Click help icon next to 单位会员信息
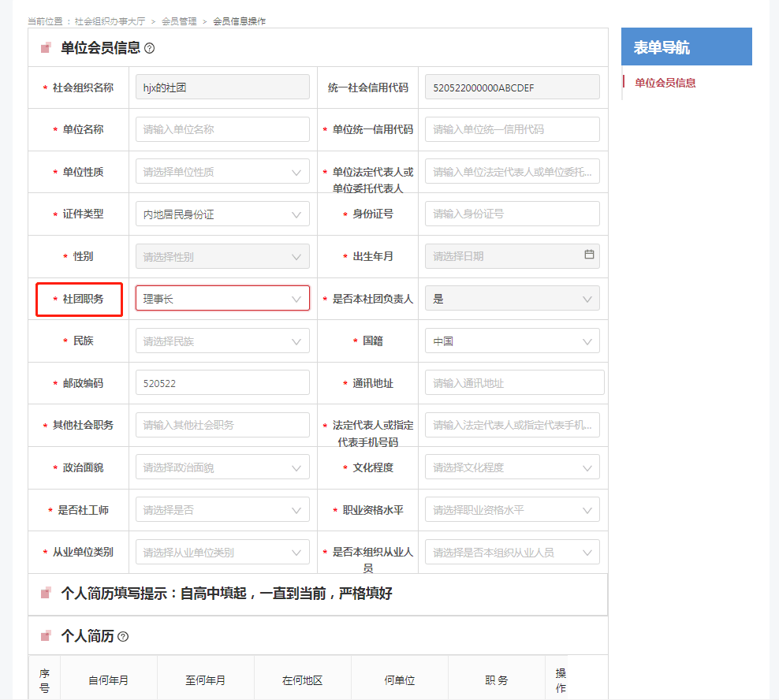Viewport: 779px width, 700px height. (150, 48)
